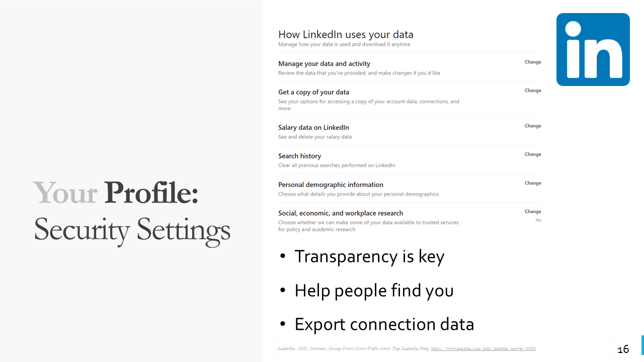
Task: Click the slide number 16
Action: click(623, 349)
